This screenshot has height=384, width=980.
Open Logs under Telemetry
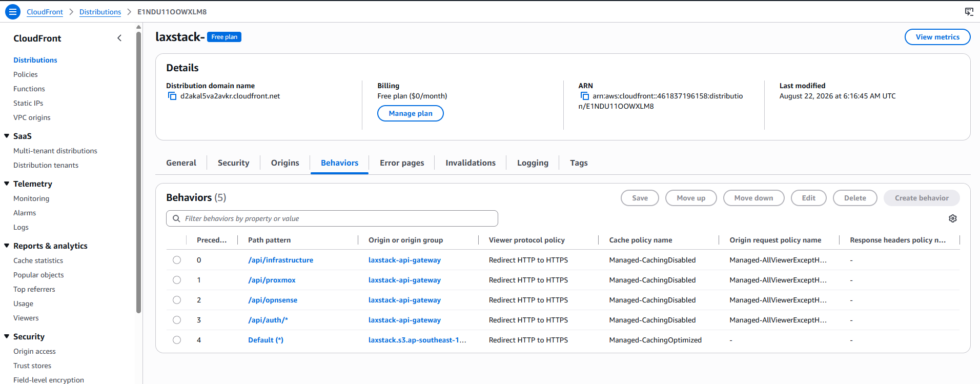[x=21, y=227]
